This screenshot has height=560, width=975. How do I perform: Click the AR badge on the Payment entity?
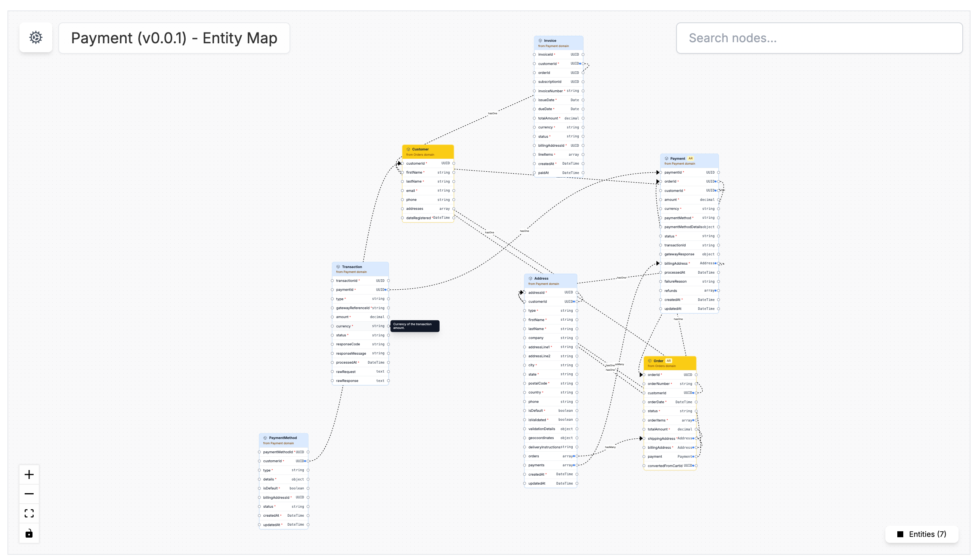tap(691, 158)
